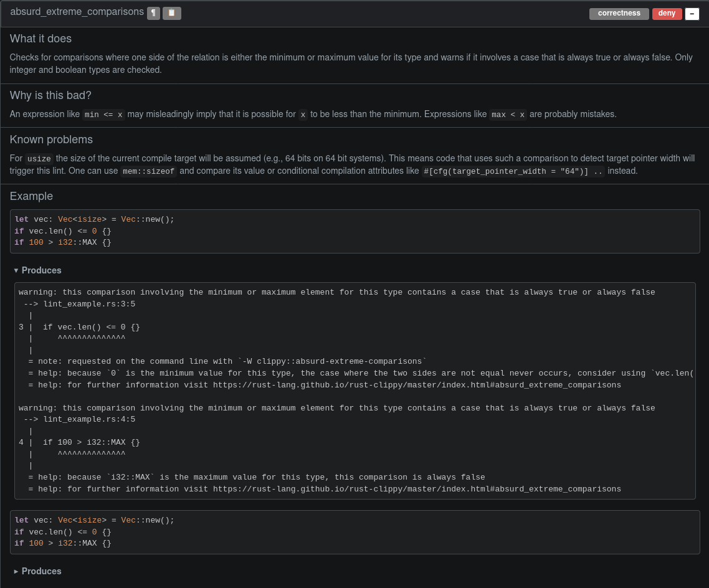Copy lint name with clipboard icon
The height and width of the screenshot is (588, 709).
[x=172, y=13]
